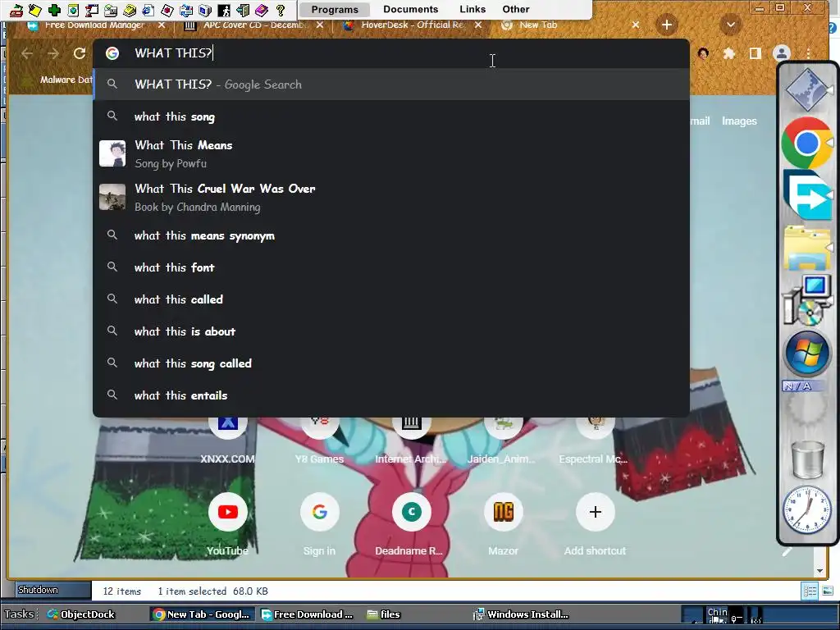Click the green plus toolbar icon

54,10
